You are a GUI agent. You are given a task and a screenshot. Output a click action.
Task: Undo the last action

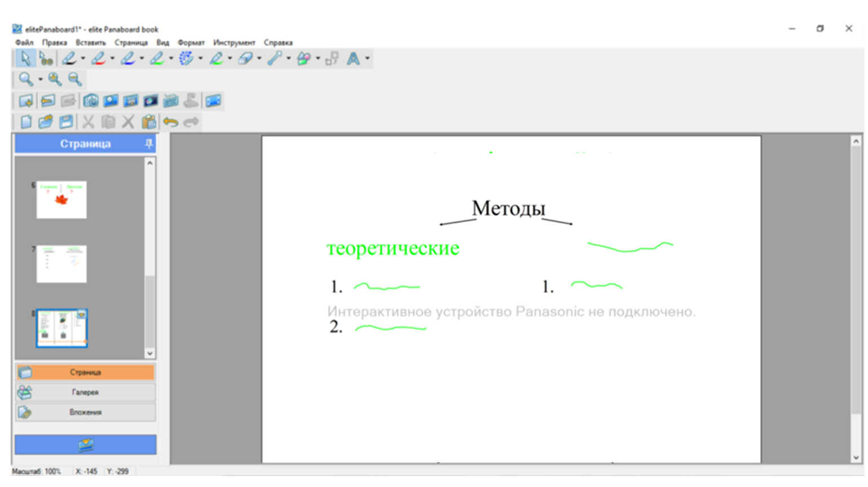coord(170,122)
